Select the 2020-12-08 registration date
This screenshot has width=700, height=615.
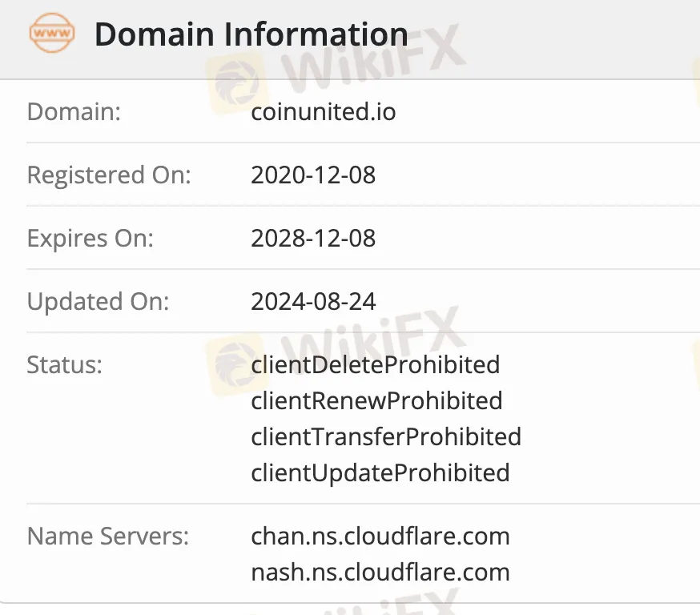click(x=313, y=175)
